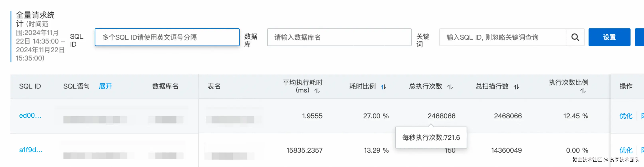Sort by 总执行次数 using sort icon

coord(450,87)
